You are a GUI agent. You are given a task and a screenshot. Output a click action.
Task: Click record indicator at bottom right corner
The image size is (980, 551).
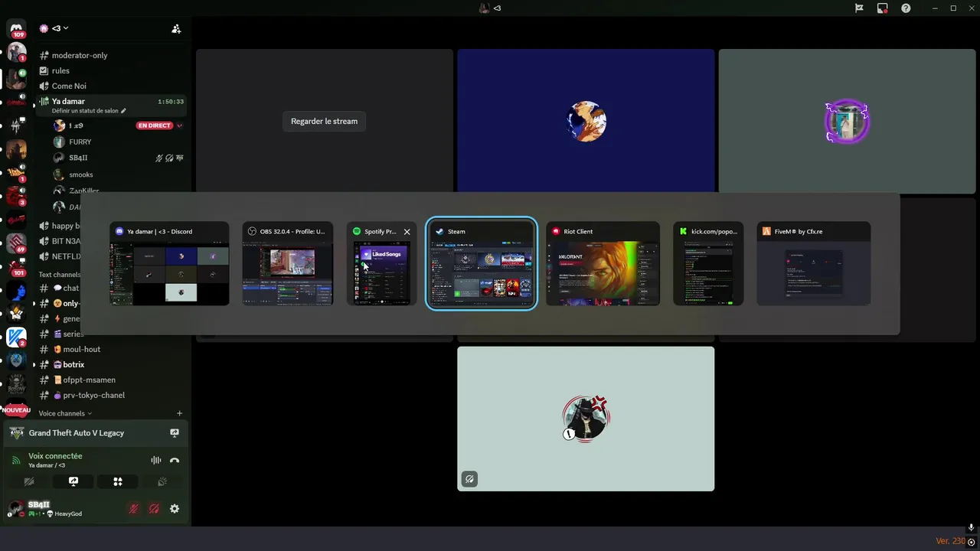tap(972, 542)
